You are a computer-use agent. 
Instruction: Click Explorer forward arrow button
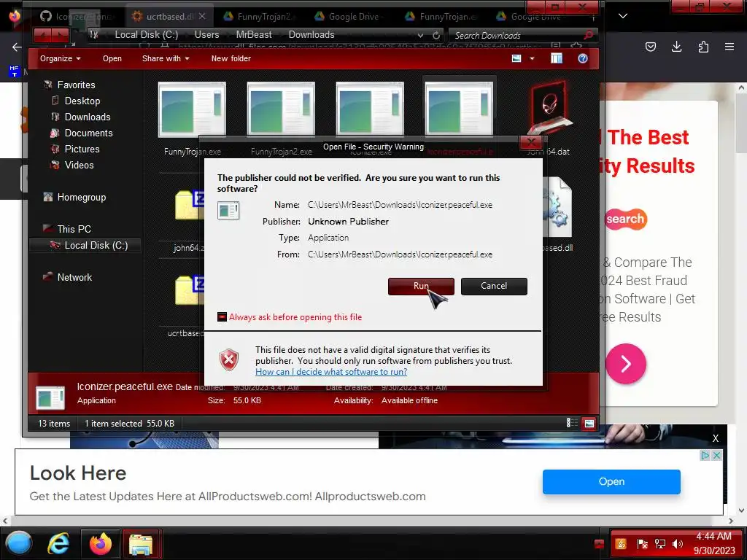61,35
